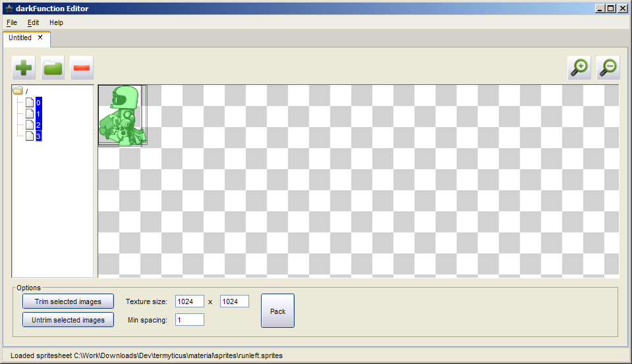This screenshot has width=632, height=364.
Task: Click the green folder add directory button
Action: (x=53, y=68)
